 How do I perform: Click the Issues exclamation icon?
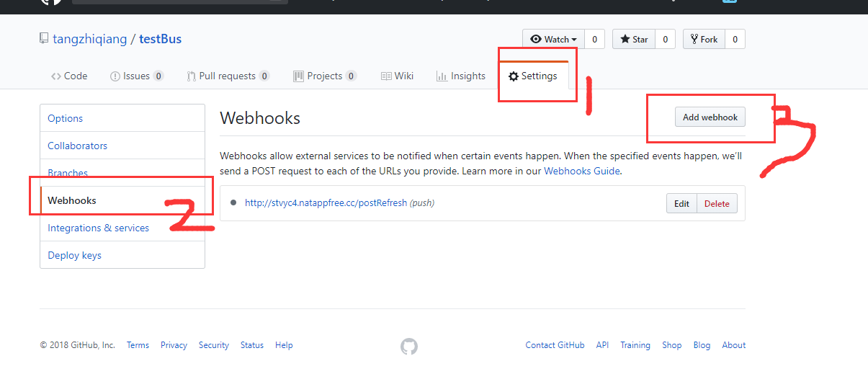(x=115, y=76)
